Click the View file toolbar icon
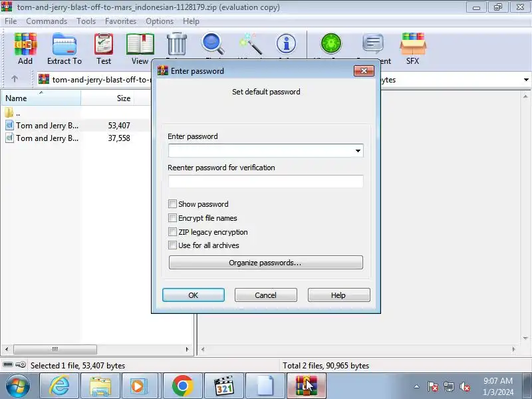532x399 pixels. (x=140, y=48)
